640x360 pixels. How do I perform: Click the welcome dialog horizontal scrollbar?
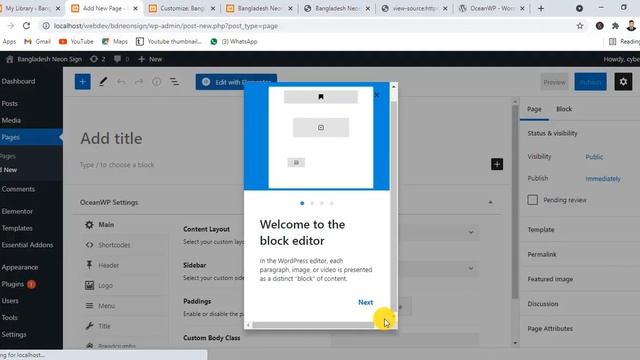[x=312, y=325]
